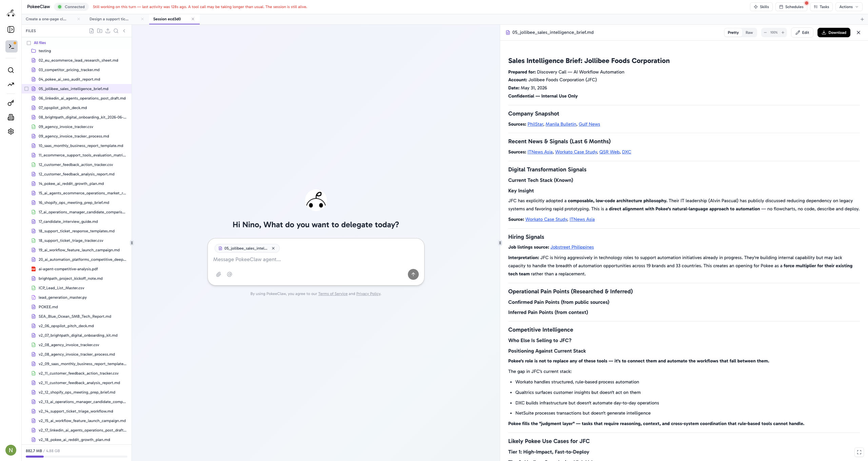This screenshot has width=868, height=461.
Task: Open the Actions dropdown
Action: click(849, 7)
